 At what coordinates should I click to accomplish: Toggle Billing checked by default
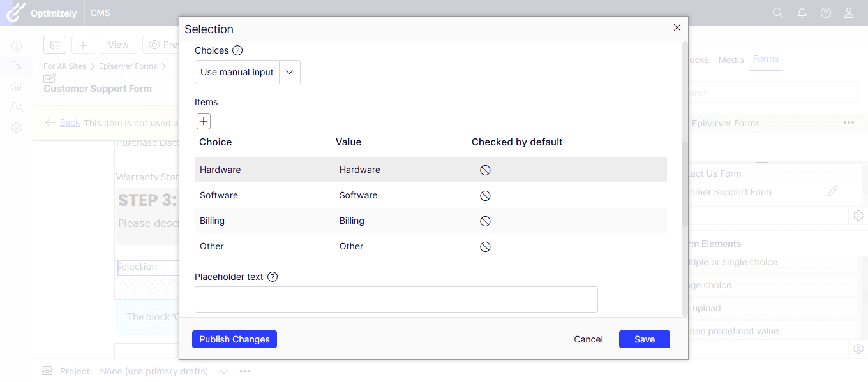[x=485, y=221]
